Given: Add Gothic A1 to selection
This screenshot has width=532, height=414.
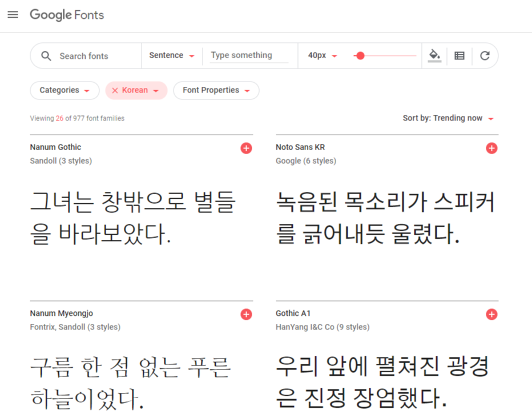Looking at the screenshot, I should [491, 314].
